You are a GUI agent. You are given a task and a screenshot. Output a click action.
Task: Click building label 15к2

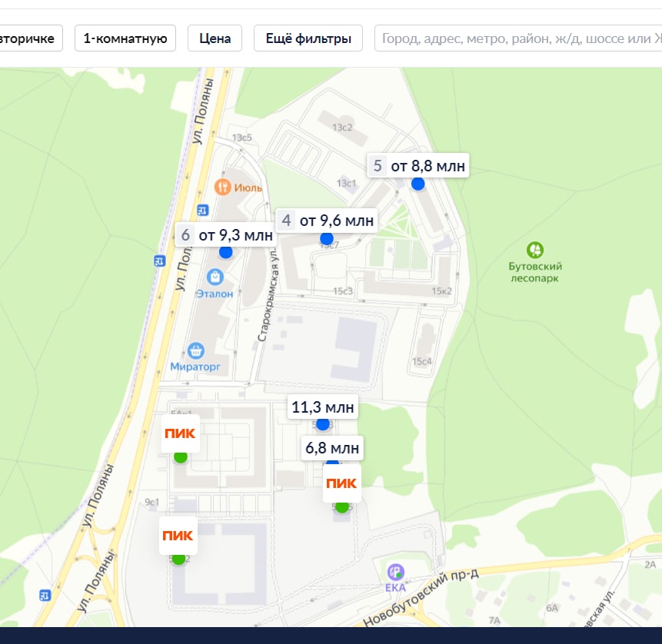(441, 291)
